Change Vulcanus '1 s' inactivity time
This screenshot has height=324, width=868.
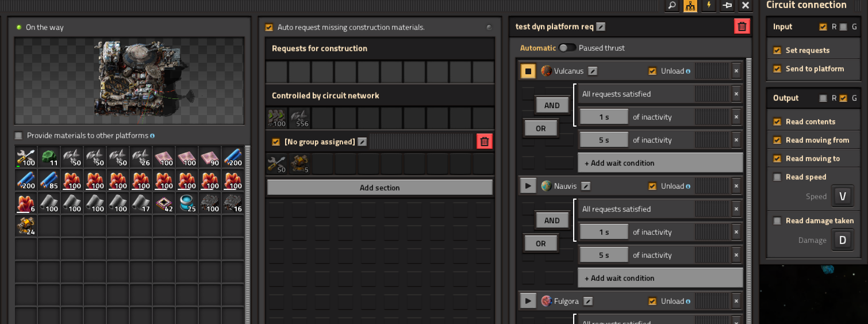[x=604, y=117]
